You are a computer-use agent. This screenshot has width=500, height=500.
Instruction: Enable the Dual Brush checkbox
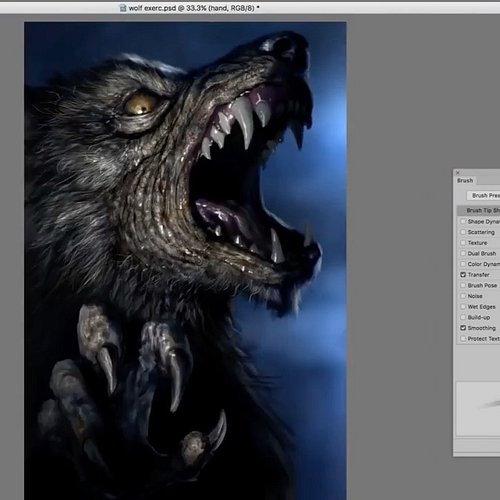[x=463, y=253]
